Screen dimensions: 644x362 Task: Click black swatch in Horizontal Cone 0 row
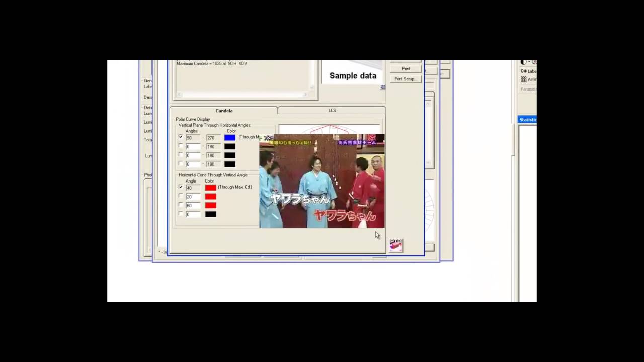pos(211,214)
